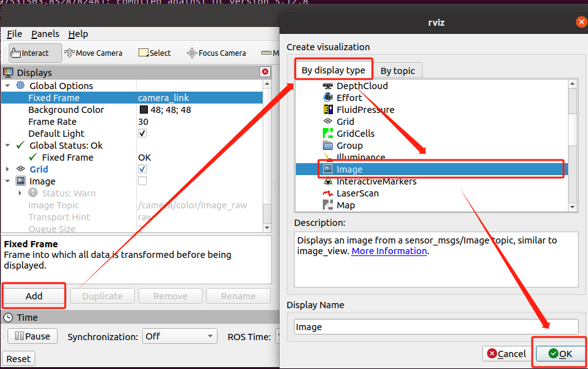
Task: Click the Displays panel monitor icon
Action: point(8,72)
